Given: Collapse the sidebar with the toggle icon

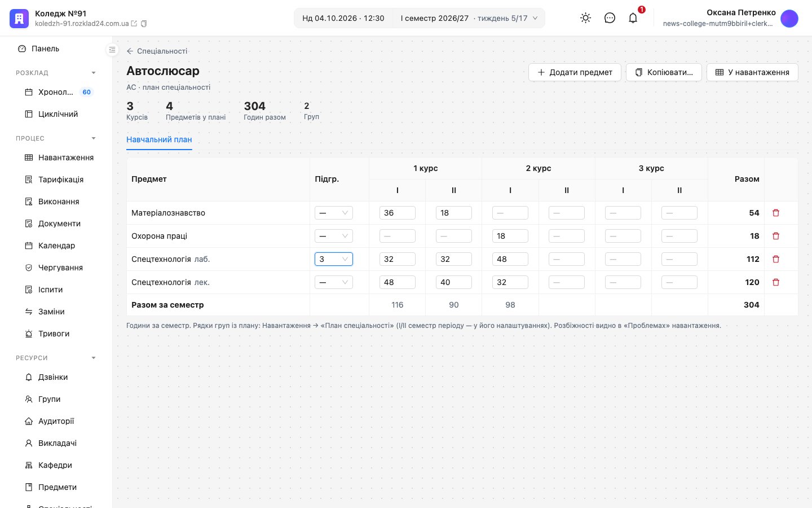Looking at the screenshot, I should pos(112,50).
